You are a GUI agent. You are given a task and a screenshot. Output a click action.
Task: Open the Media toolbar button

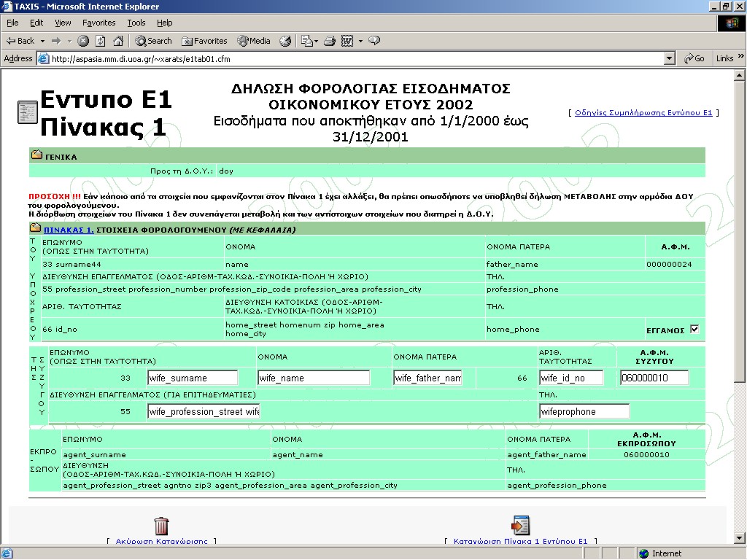[x=254, y=41]
